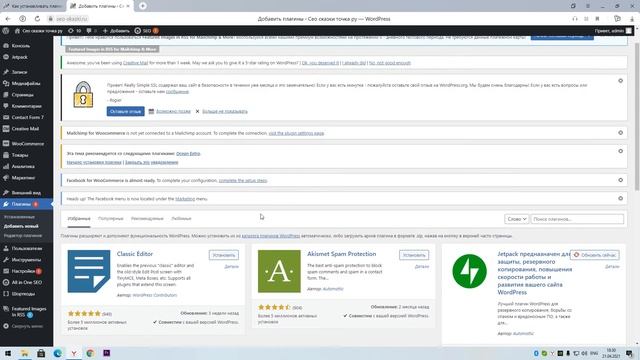This screenshot has width=640, height=360.
Task: Open the Слово search type dropdown
Action: pos(516,219)
